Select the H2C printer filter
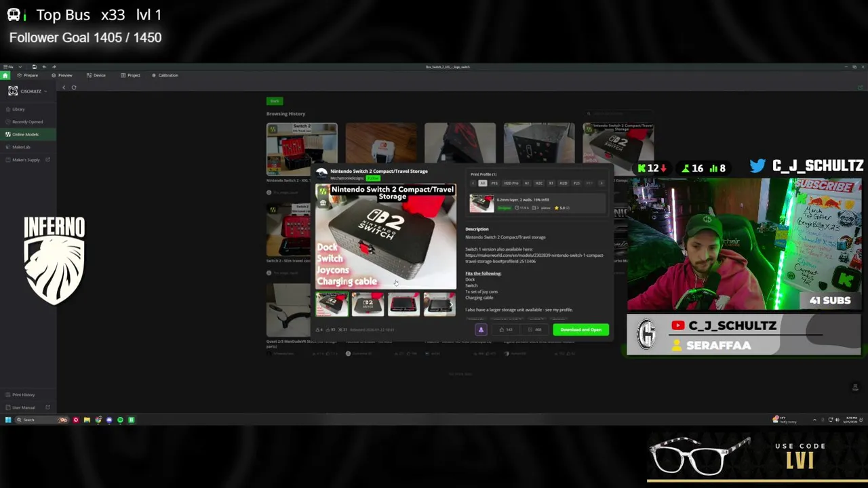The height and width of the screenshot is (488, 868). (x=539, y=183)
